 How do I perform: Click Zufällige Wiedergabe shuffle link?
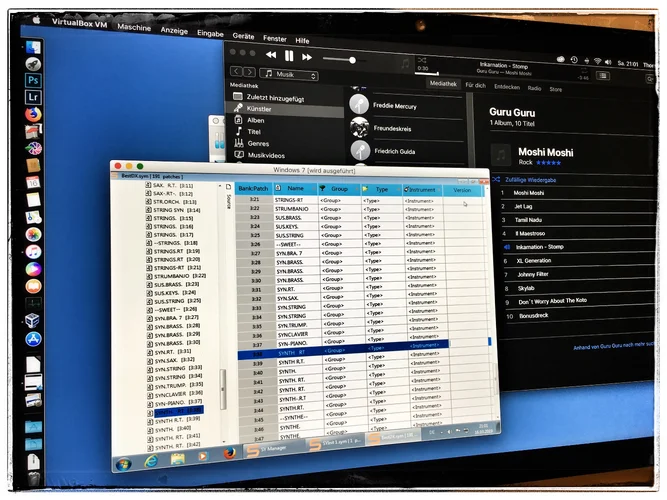(x=530, y=180)
